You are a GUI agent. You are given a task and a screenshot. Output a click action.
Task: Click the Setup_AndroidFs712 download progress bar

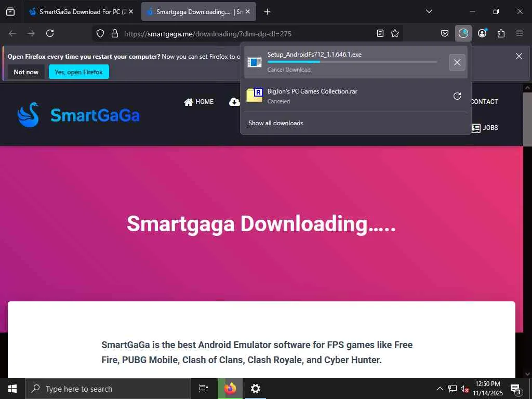(352, 62)
